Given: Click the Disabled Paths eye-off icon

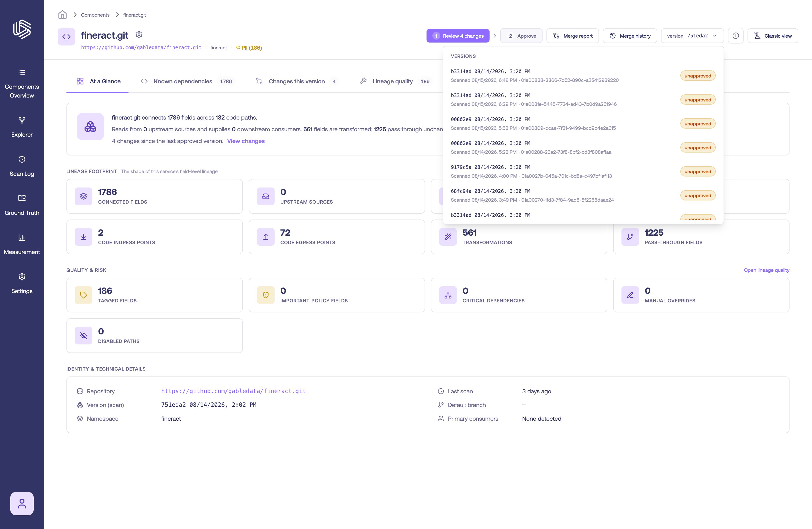Looking at the screenshot, I should pyautogui.click(x=84, y=336).
